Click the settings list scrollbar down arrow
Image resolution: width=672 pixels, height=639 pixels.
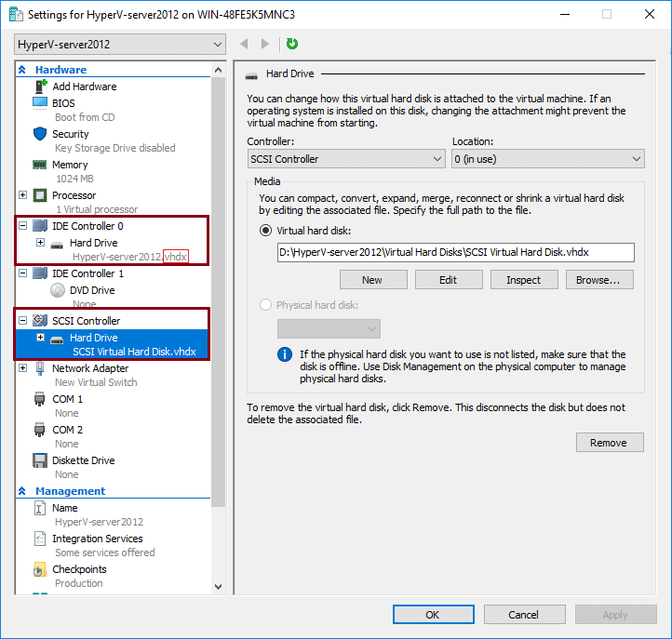tap(219, 587)
